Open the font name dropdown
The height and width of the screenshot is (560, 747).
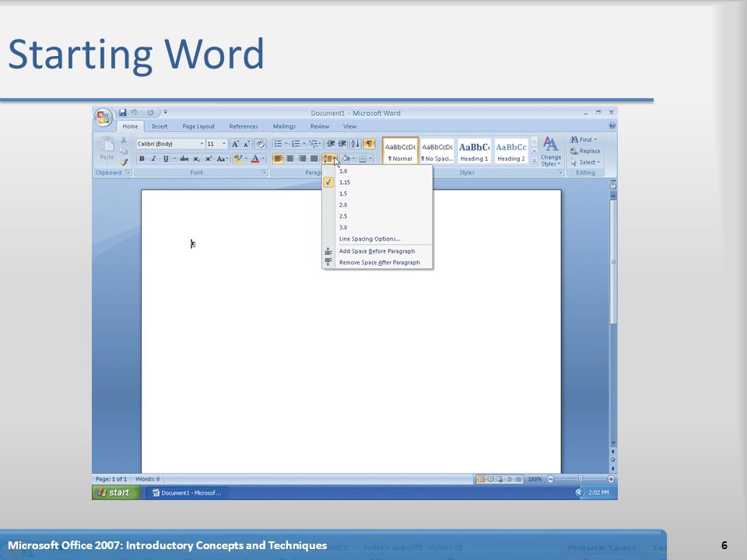click(202, 144)
